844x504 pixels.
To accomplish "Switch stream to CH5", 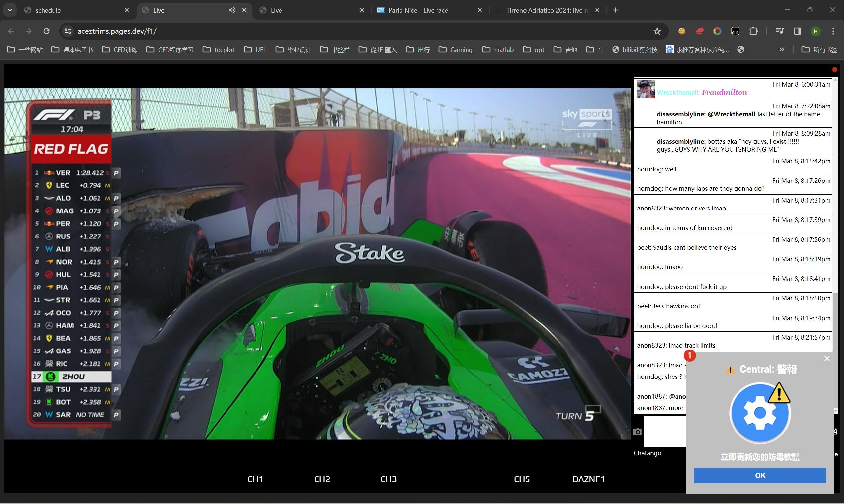I will point(522,479).
